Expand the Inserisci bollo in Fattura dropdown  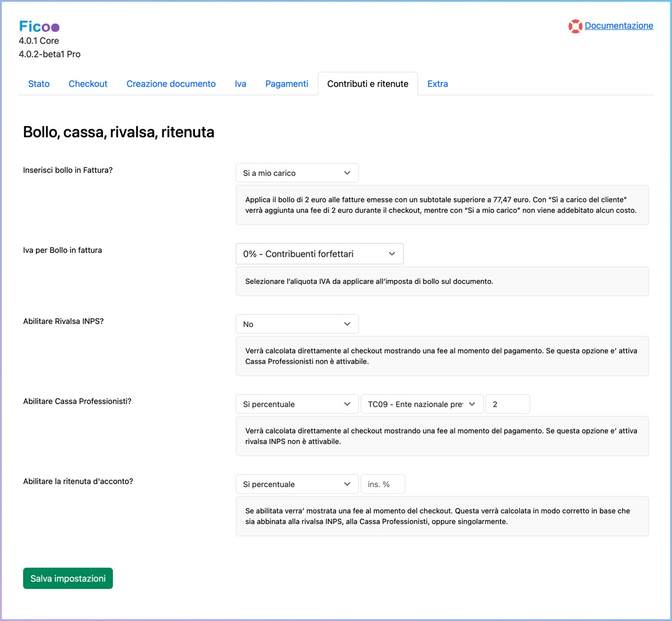click(297, 173)
